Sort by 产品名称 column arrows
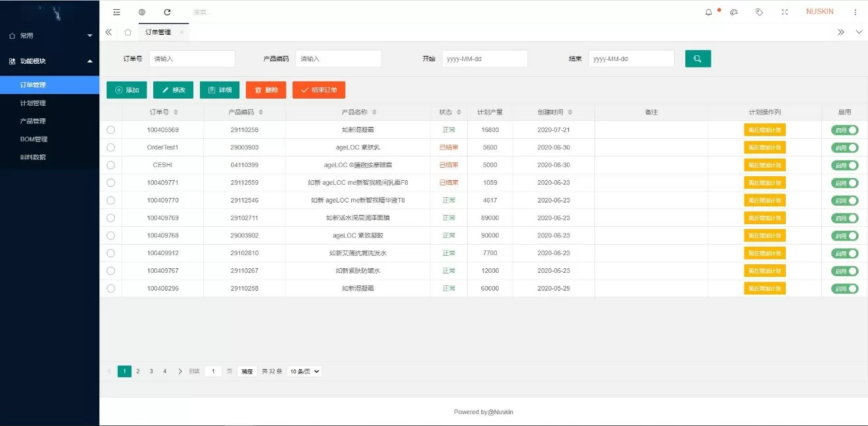 (374, 112)
